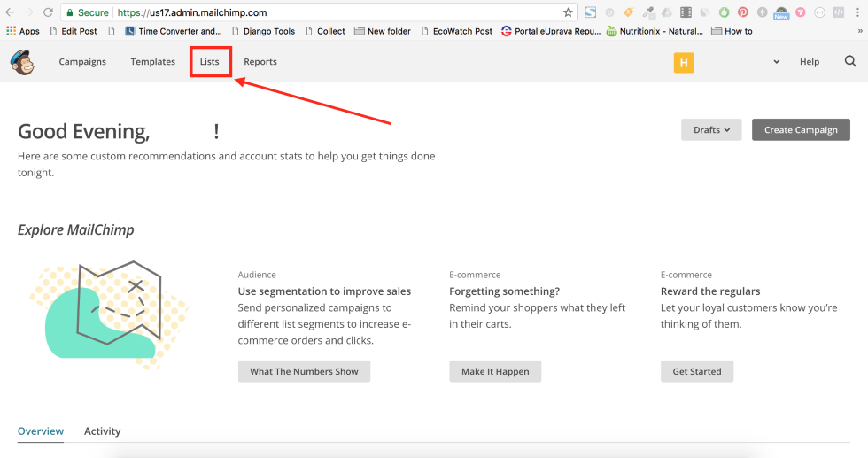Open the search magnifier icon
868x458 pixels.
(850, 62)
